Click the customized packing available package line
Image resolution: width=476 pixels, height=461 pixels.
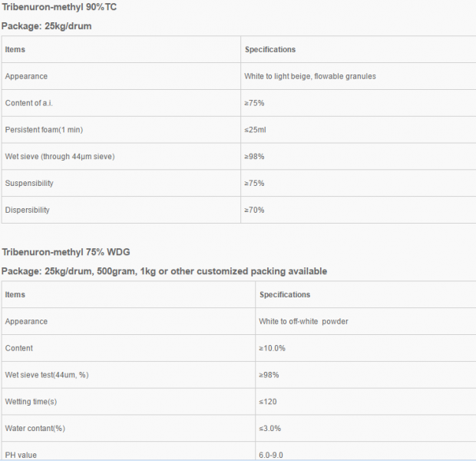164,271
